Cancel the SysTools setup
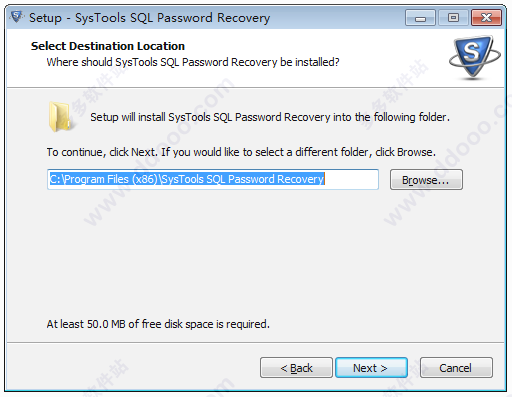This screenshot has width=512, height=397. point(456,368)
